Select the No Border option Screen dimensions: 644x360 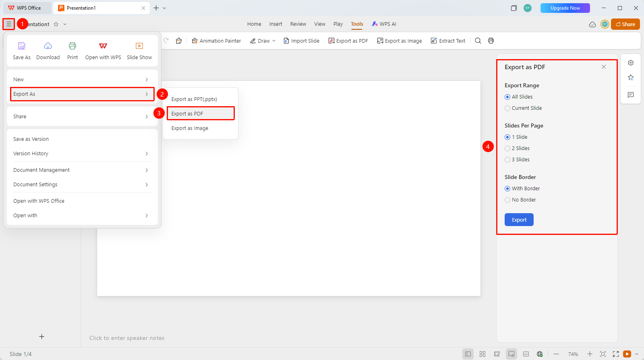(x=520, y=200)
